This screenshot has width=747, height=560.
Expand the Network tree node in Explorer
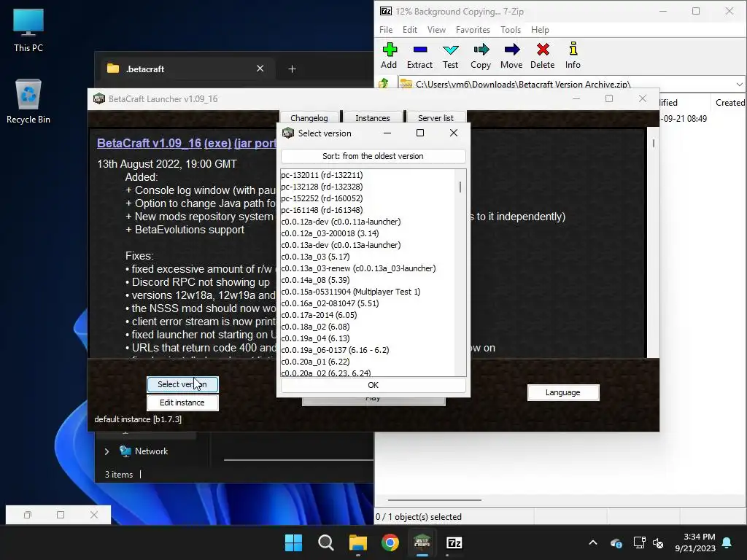(x=107, y=451)
